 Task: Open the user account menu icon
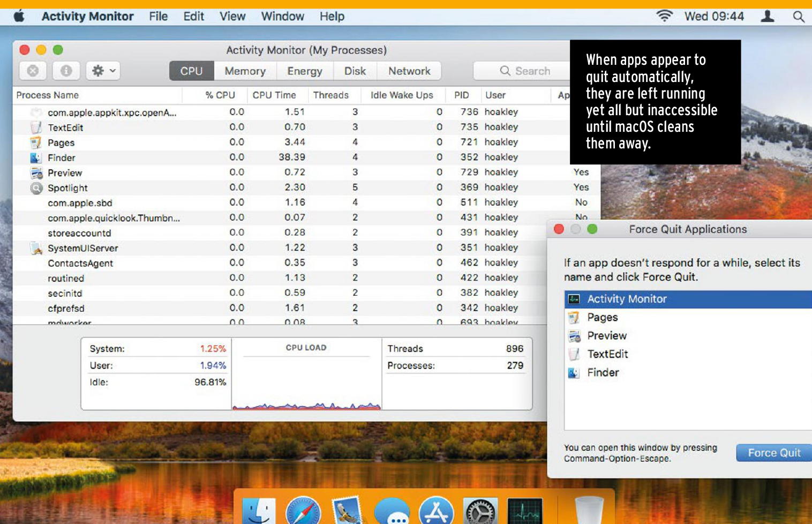[768, 17]
